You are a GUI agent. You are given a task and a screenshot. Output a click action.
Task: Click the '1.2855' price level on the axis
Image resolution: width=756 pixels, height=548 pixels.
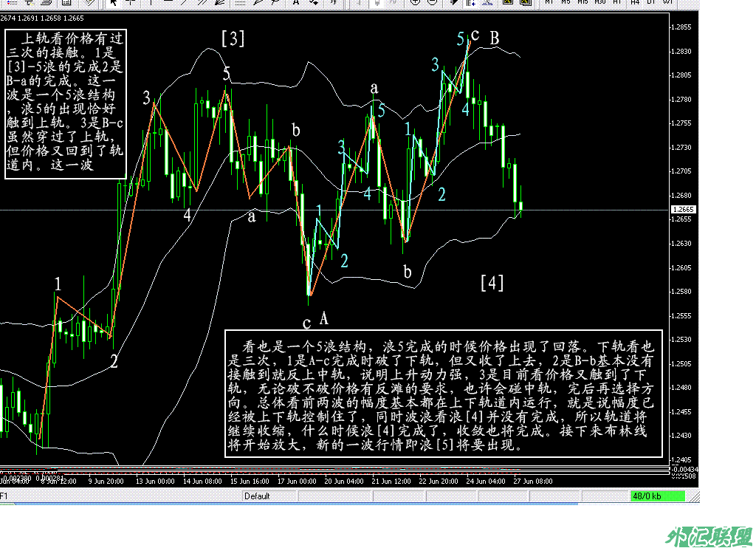[x=682, y=27]
